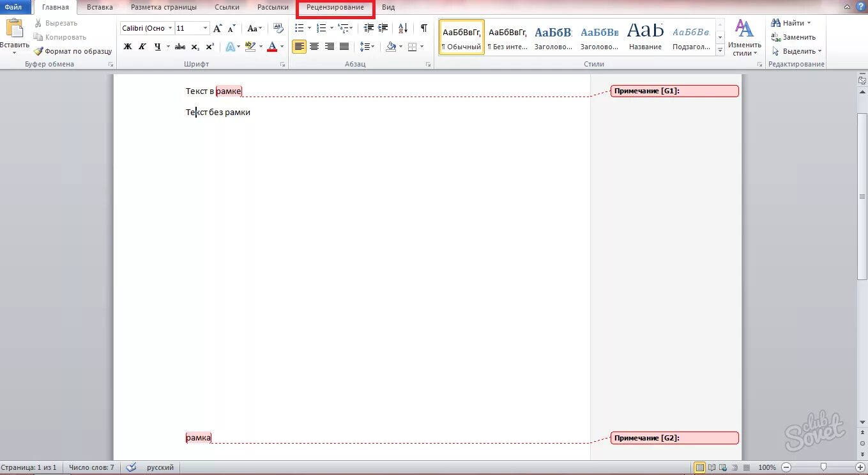This screenshot has width=868, height=475.
Task: Click Replace (Заменить) button
Action: click(x=793, y=37)
